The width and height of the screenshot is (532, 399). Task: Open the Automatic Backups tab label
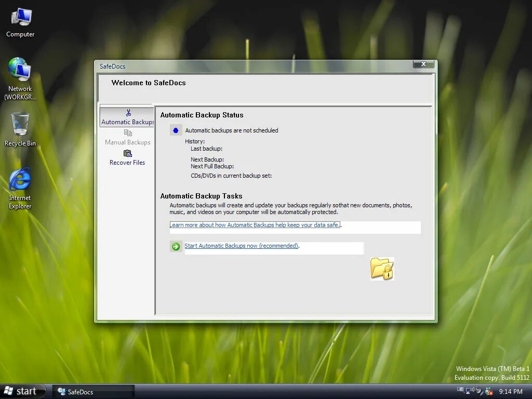(x=128, y=122)
